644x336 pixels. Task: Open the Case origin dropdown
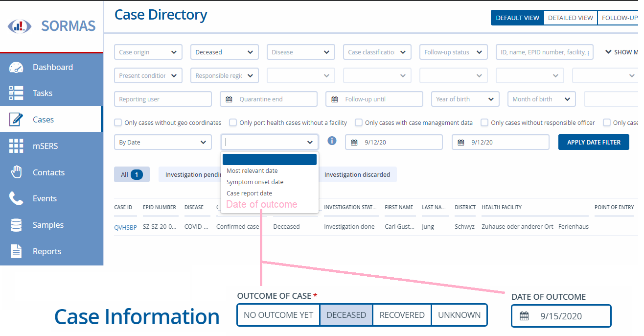click(x=148, y=52)
